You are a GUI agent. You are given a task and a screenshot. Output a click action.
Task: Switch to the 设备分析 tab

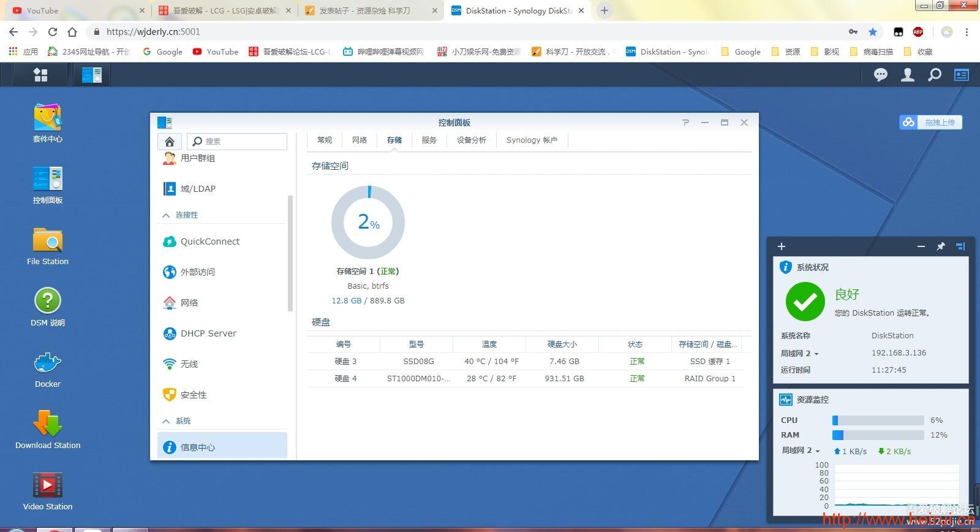click(471, 140)
